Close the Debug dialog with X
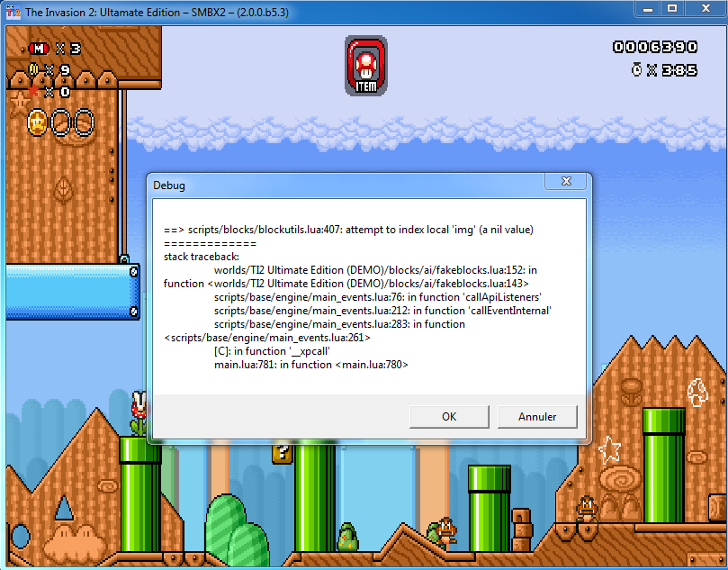Screen dimensions: 728x570 [x=566, y=181]
